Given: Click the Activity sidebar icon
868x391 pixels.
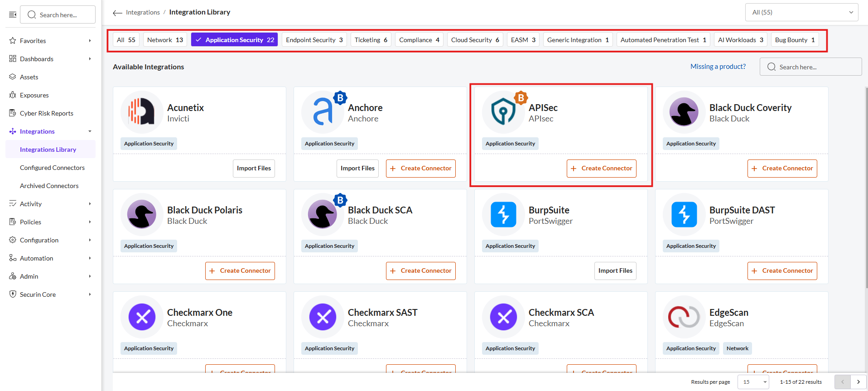Looking at the screenshot, I should tap(13, 204).
